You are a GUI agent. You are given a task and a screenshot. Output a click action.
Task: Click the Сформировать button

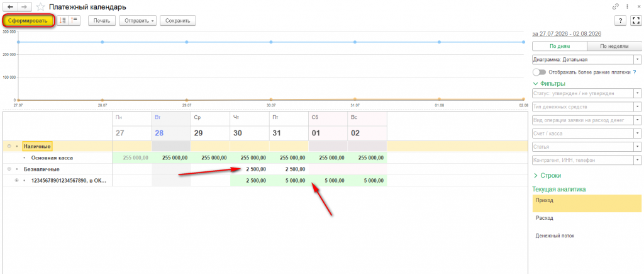(x=28, y=21)
